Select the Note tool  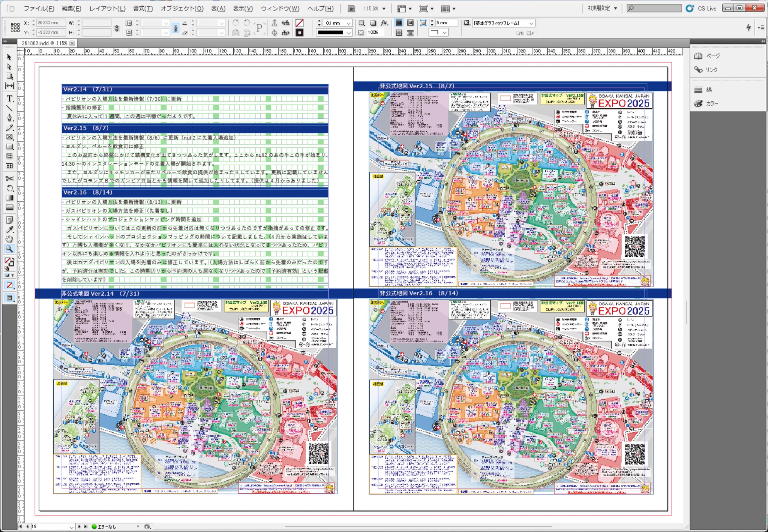click(x=9, y=220)
